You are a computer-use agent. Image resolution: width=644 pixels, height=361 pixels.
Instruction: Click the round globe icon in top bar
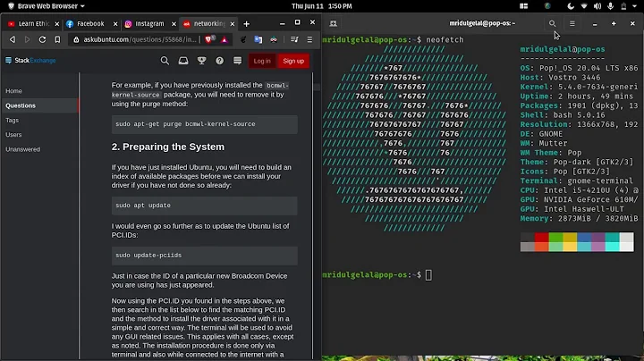coord(547,6)
